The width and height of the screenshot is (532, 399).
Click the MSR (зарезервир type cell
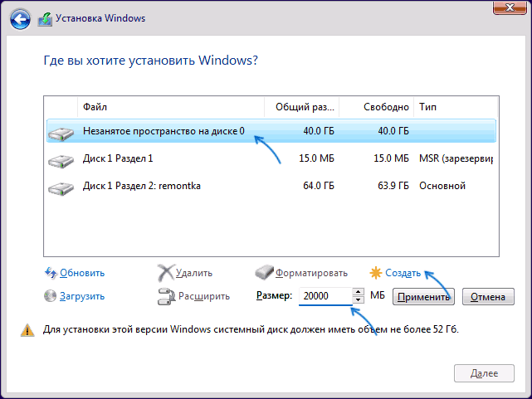(x=456, y=158)
